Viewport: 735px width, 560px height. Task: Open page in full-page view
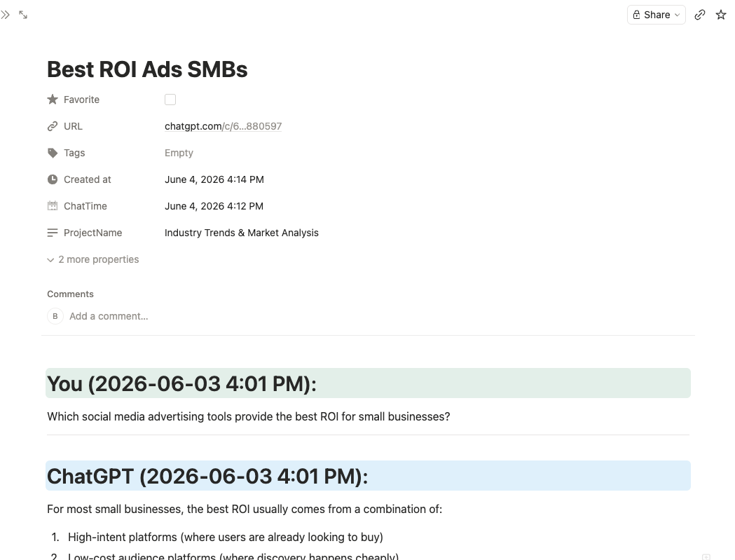tap(23, 15)
